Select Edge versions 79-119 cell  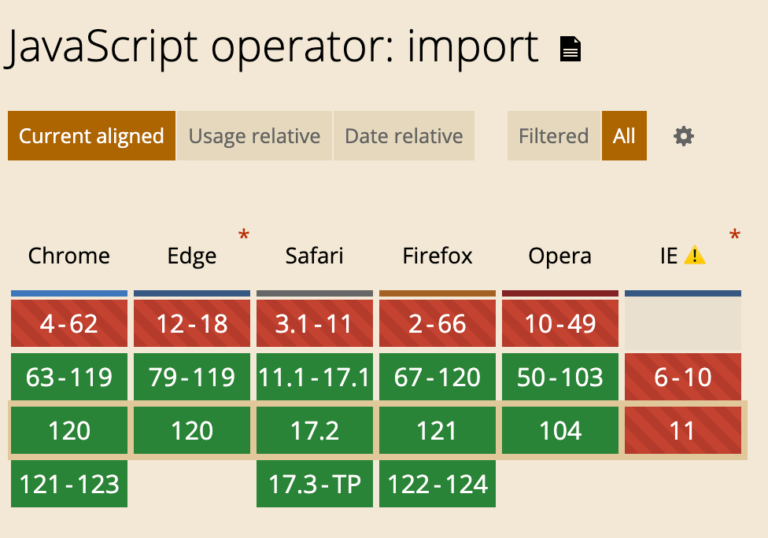[192, 378]
